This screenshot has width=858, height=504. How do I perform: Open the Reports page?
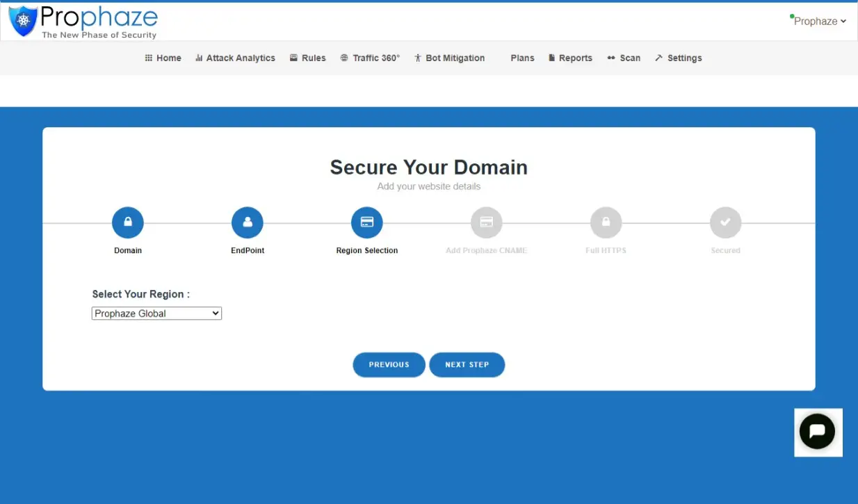coord(570,58)
